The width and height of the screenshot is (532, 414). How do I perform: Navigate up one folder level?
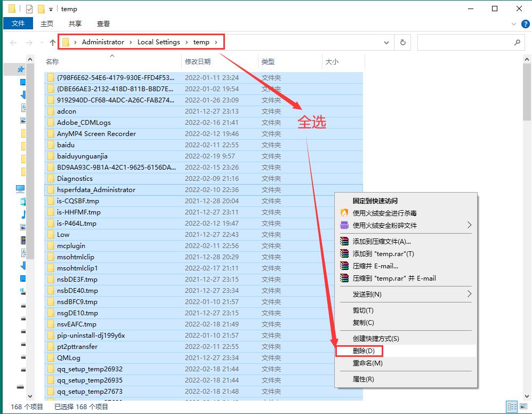[x=51, y=42]
